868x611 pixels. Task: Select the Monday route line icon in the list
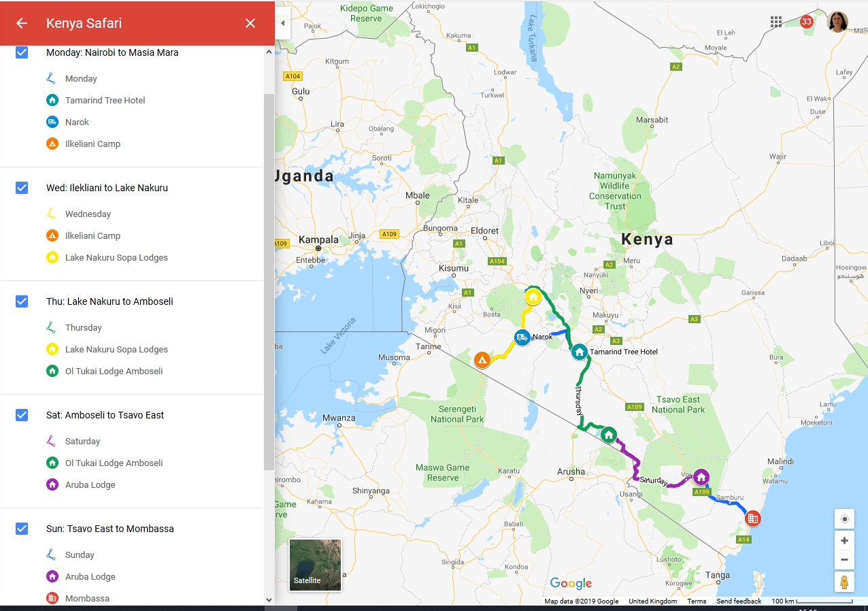click(x=52, y=78)
